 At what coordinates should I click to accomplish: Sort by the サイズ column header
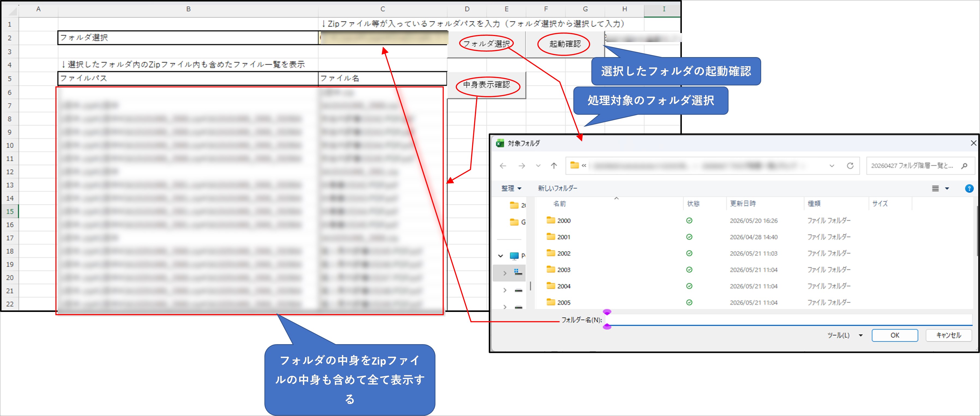tap(880, 203)
